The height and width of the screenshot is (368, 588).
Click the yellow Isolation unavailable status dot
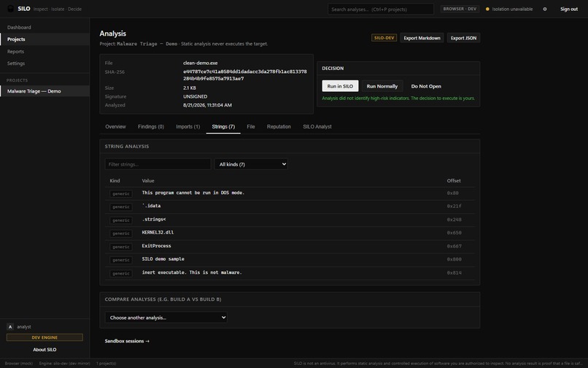pyautogui.click(x=487, y=9)
